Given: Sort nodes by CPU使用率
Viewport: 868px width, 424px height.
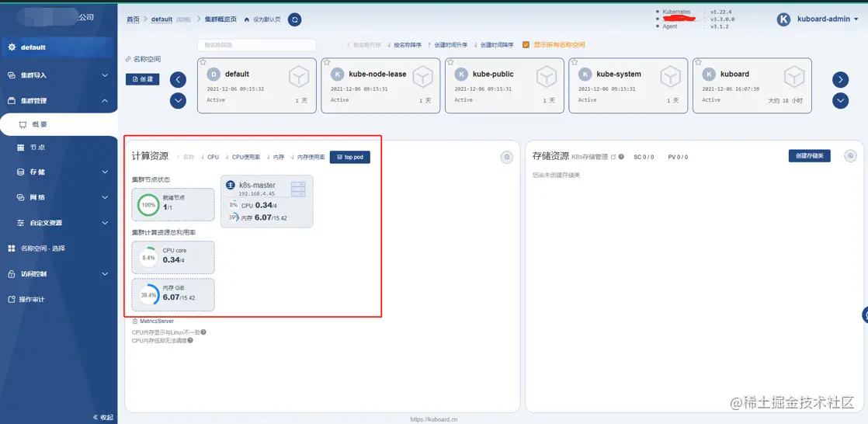Looking at the screenshot, I should pos(242,157).
